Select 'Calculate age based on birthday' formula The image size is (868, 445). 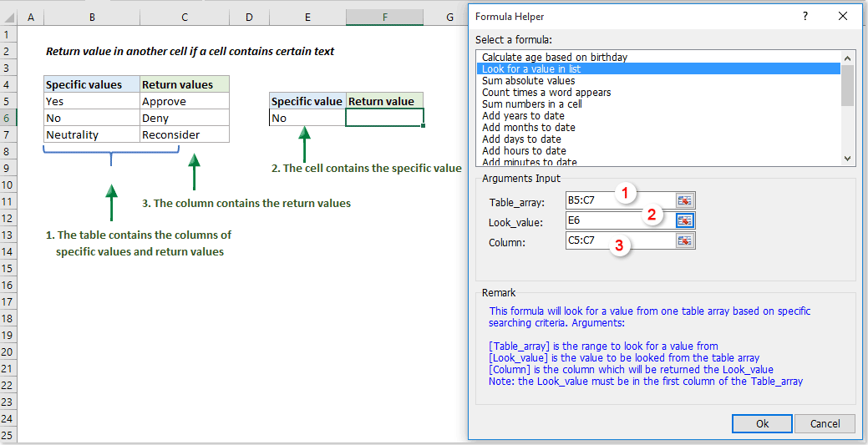(658, 57)
